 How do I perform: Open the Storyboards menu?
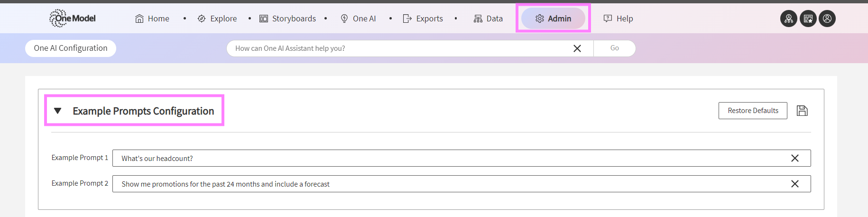[x=287, y=19]
